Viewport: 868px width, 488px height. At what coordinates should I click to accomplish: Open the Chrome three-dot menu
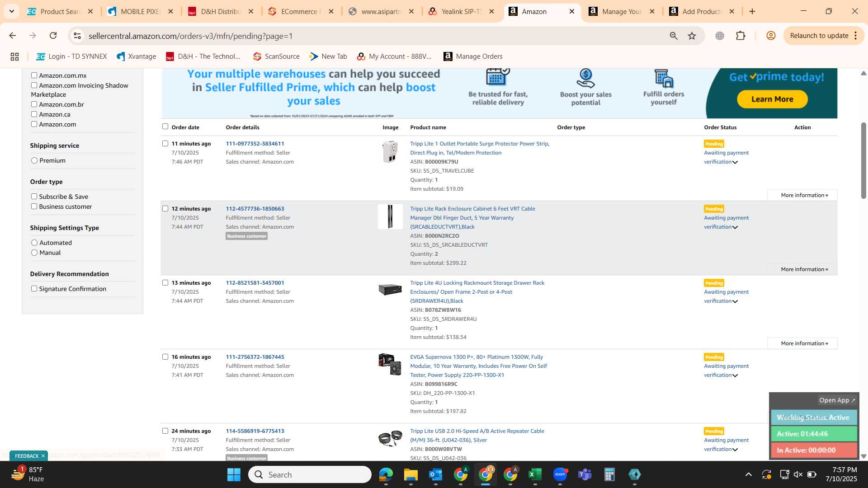pyautogui.click(x=856, y=36)
